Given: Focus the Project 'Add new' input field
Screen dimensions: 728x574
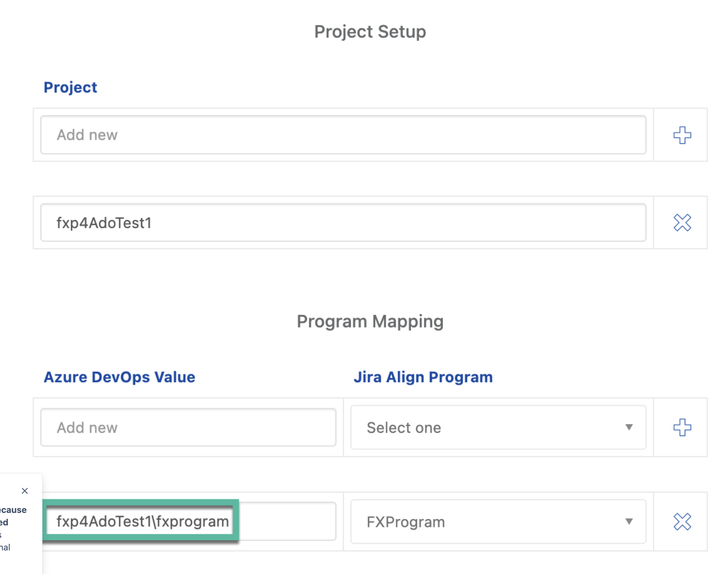Looking at the screenshot, I should pos(343,135).
